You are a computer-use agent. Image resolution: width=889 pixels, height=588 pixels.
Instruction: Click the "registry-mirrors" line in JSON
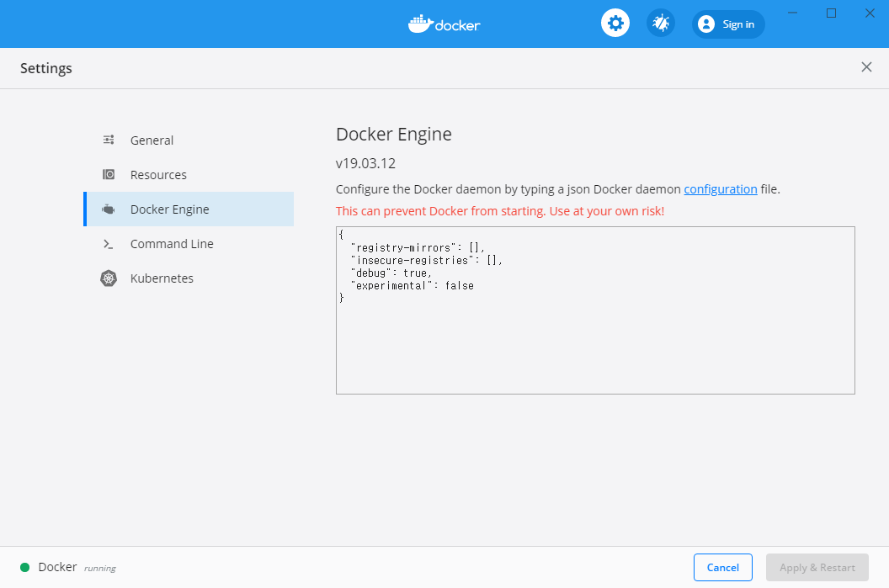[x=418, y=247]
